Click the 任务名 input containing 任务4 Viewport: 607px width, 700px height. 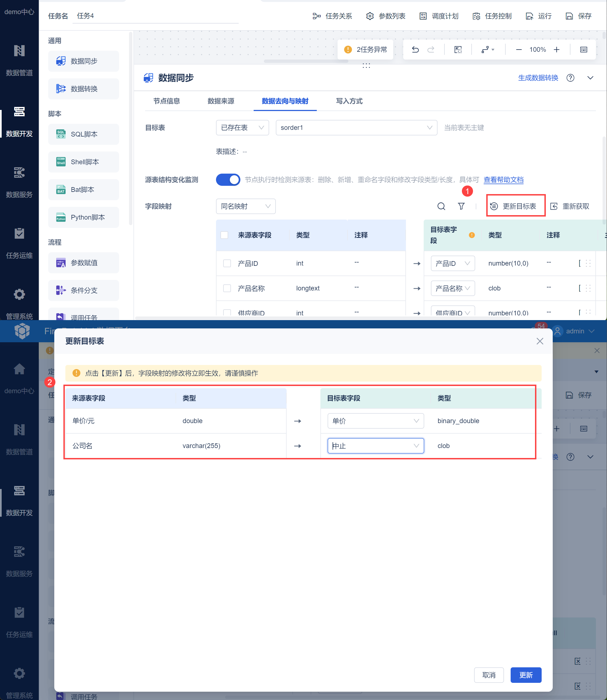[x=156, y=16]
